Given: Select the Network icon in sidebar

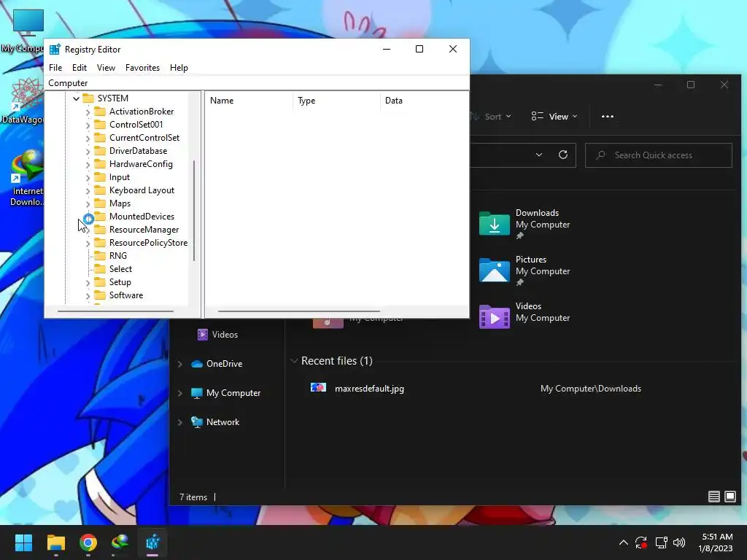Looking at the screenshot, I should [x=197, y=422].
